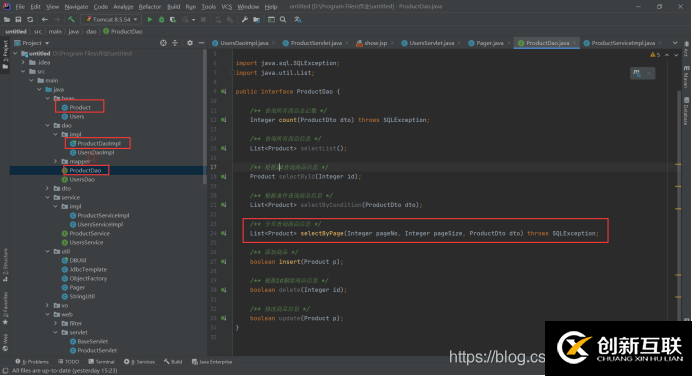
Task: Click the locate/scroll-from-source target icon
Action: [x=163, y=43]
